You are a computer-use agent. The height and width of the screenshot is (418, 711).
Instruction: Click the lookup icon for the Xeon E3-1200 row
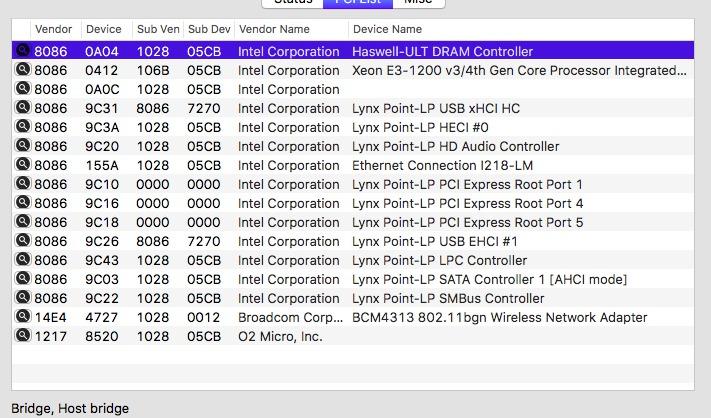tap(22, 70)
